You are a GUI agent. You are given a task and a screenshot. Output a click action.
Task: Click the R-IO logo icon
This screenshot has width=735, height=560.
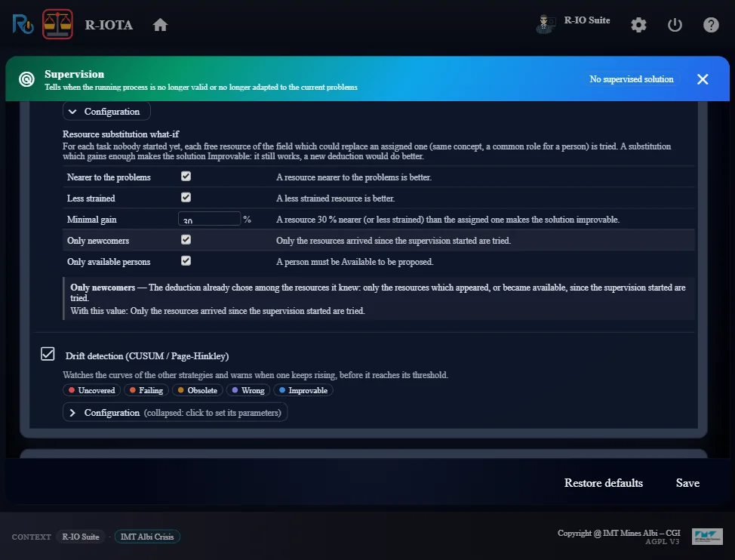click(x=23, y=24)
